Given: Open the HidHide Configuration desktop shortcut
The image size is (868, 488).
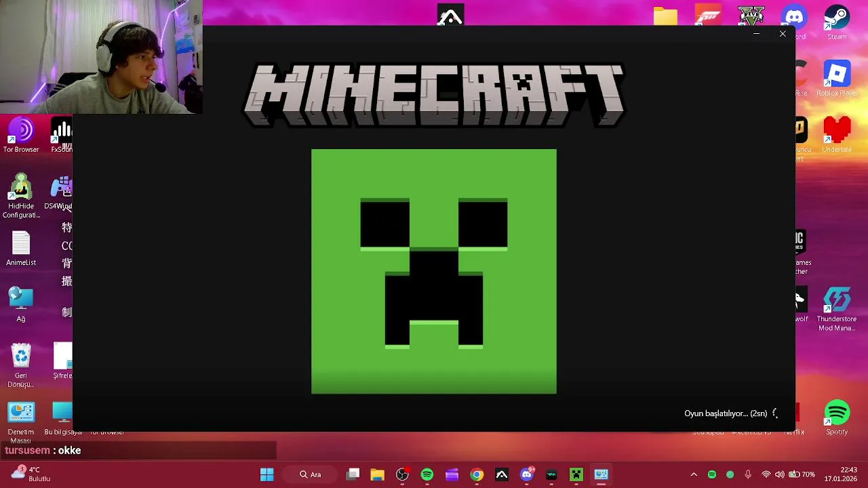Looking at the screenshot, I should (21, 197).
